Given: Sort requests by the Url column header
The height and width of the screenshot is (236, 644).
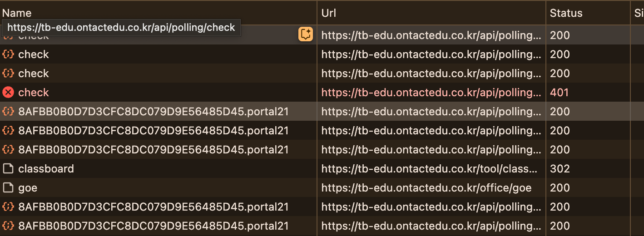Looking at the screenshot, I should 328,13.
